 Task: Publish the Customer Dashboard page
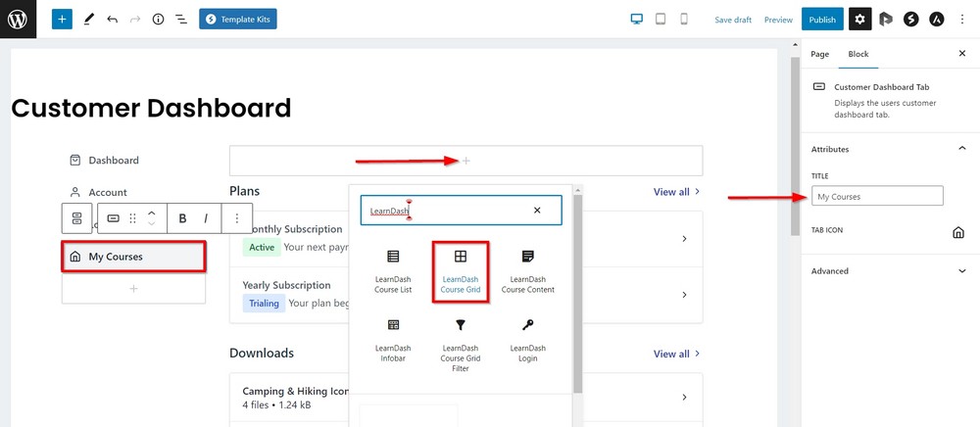point(822,20)
